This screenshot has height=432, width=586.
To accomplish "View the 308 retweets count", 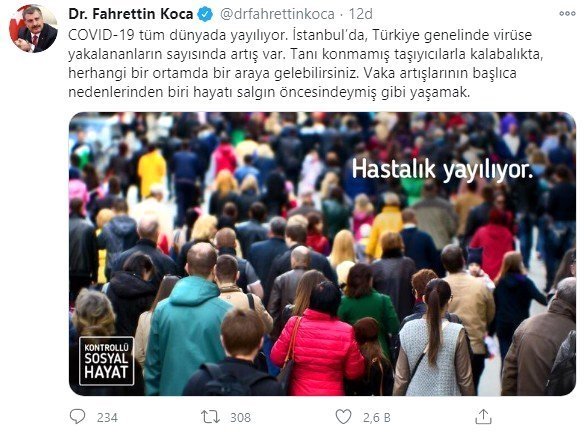I will (240, 417).
